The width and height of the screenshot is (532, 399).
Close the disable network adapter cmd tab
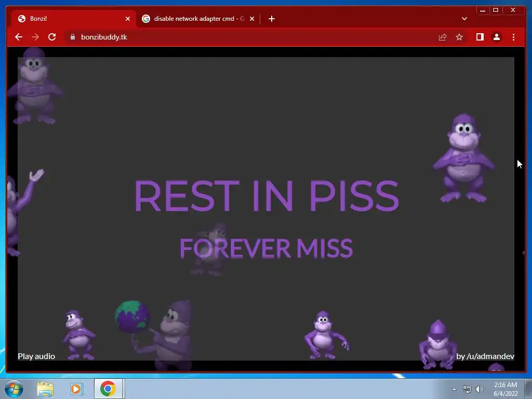pyautogui.click(x=252, y=19)
